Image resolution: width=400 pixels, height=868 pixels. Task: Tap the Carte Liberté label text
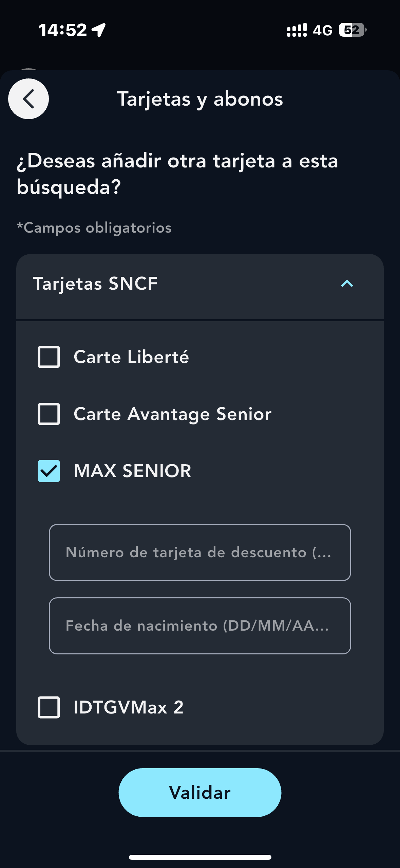131,357
